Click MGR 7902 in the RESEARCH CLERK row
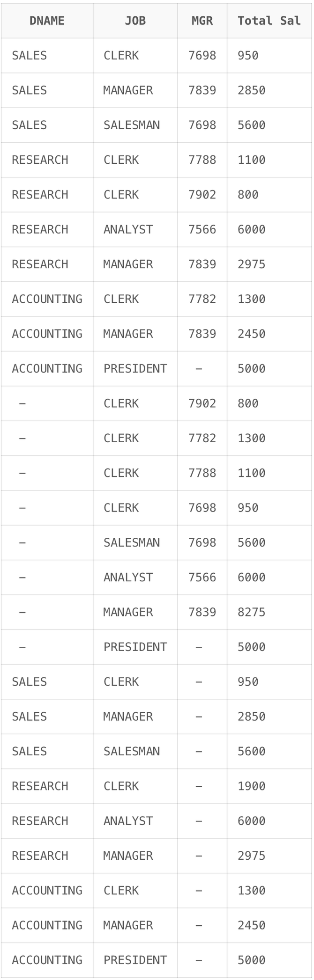The width and height of the screenshot is (314, 980). 202,195
